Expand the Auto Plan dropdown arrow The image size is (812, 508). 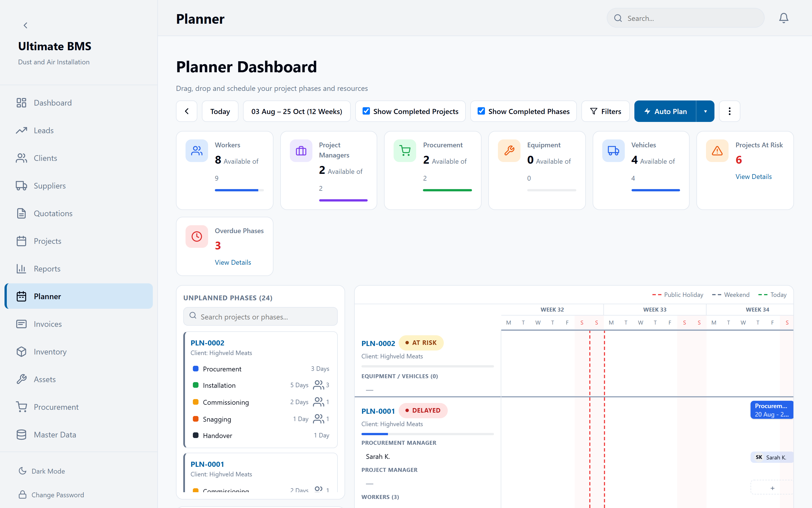point(705,111)
